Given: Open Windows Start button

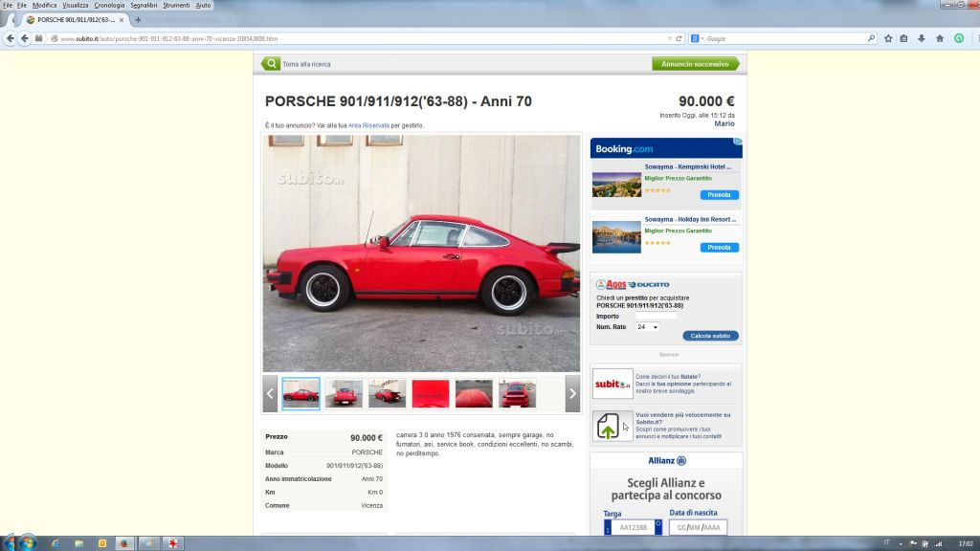Looking at the screenshot, I should click(x=26, y=542).
